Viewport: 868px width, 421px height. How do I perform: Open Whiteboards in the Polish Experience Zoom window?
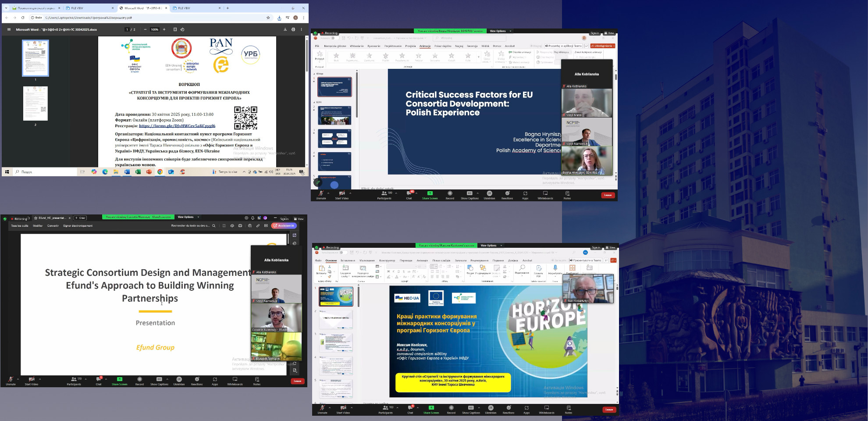pyautogui.click(x=545, y=195)
